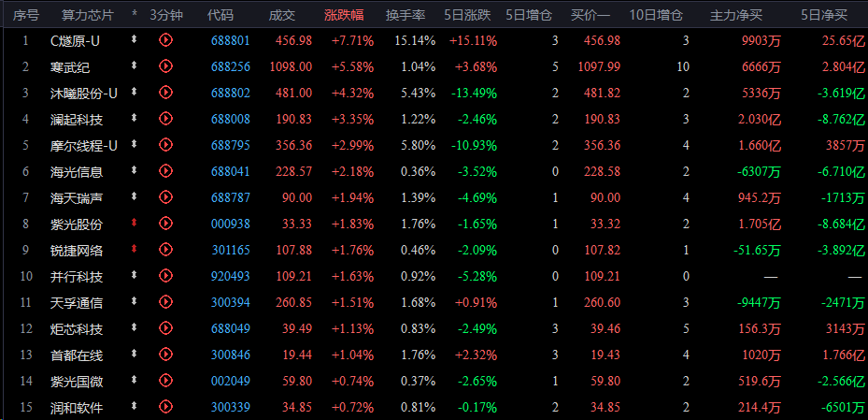Open stock code 688801
This screenshot has width=868, height=420.
pos(231,40)
